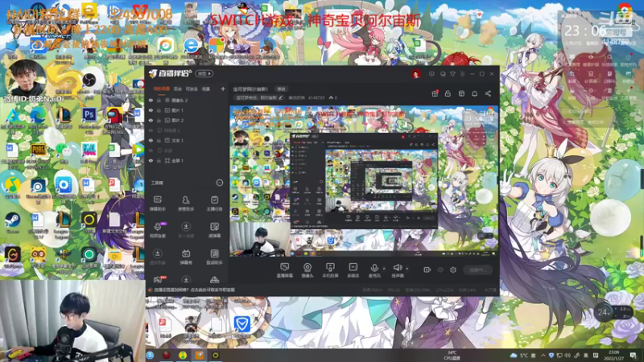Open the 读弹幕 tool
644x362 pixels.
pyautogui.click(x=214, y=230)
